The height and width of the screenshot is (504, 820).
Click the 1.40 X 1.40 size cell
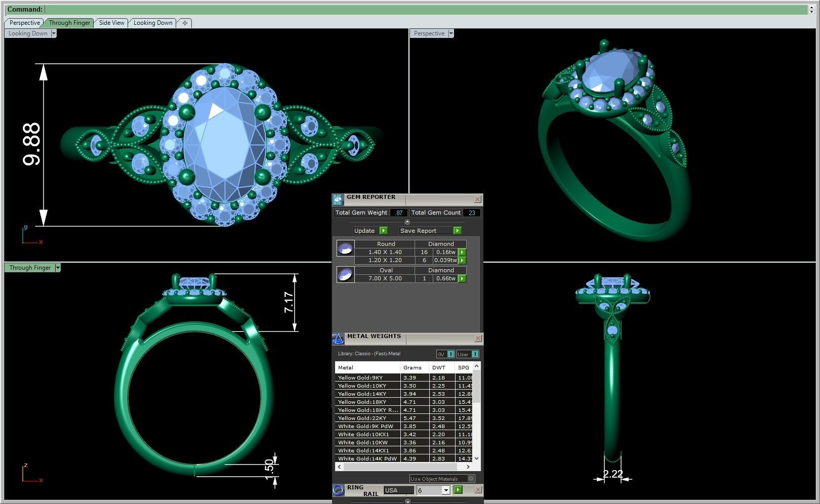point(385,252)
